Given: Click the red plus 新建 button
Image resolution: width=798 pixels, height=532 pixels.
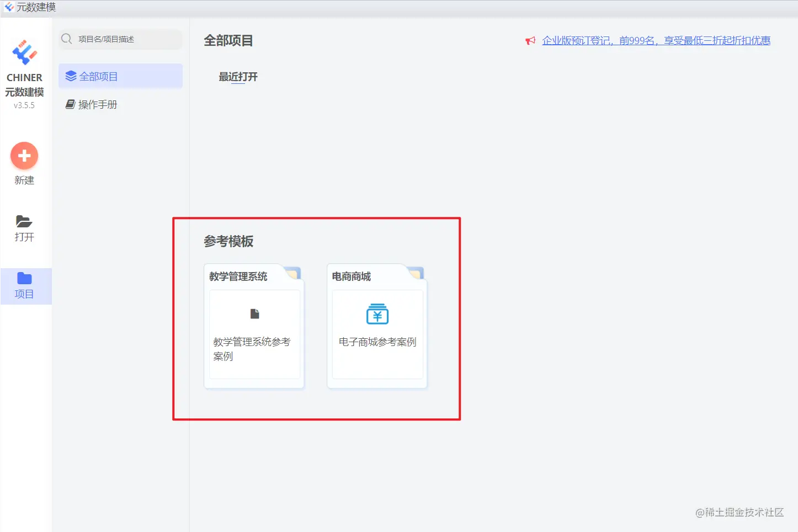Looking at the screenshot, I should click(24, 156).
